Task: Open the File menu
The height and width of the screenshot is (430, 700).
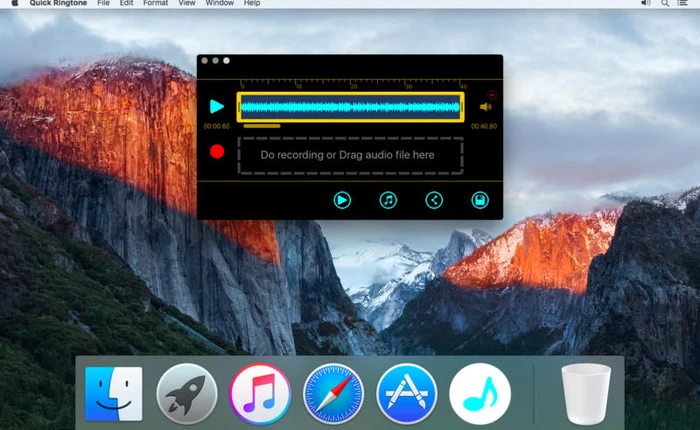Action: point(104,4)
